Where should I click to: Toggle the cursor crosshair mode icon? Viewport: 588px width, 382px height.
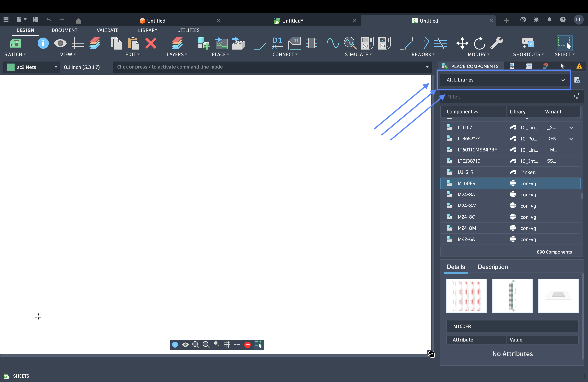[237, 344]
